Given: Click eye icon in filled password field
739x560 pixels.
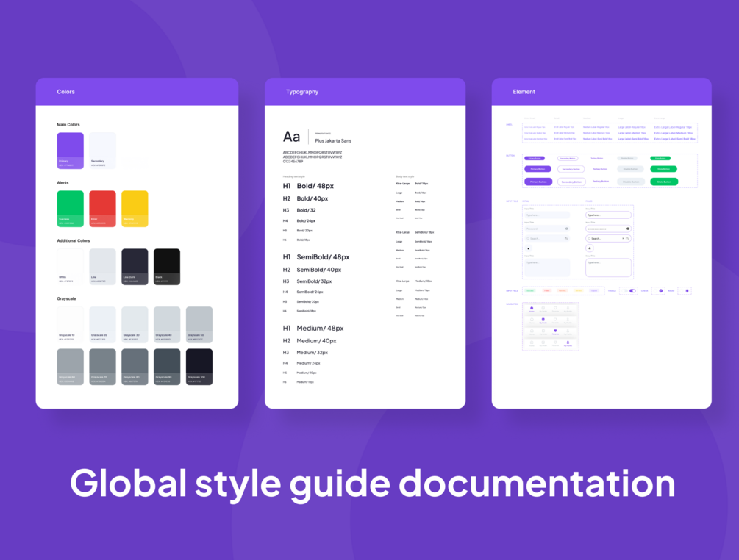Looking at the screenshot, I should 628,229.
